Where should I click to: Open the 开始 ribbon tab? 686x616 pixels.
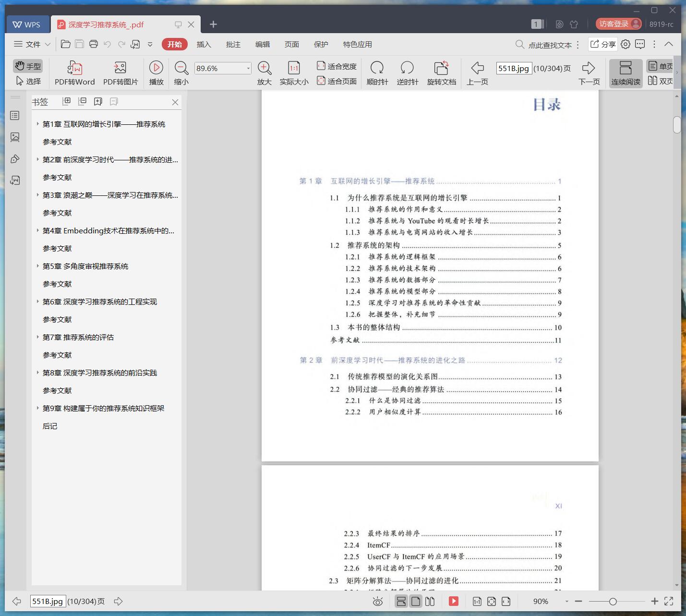click(x=174, y=44)
